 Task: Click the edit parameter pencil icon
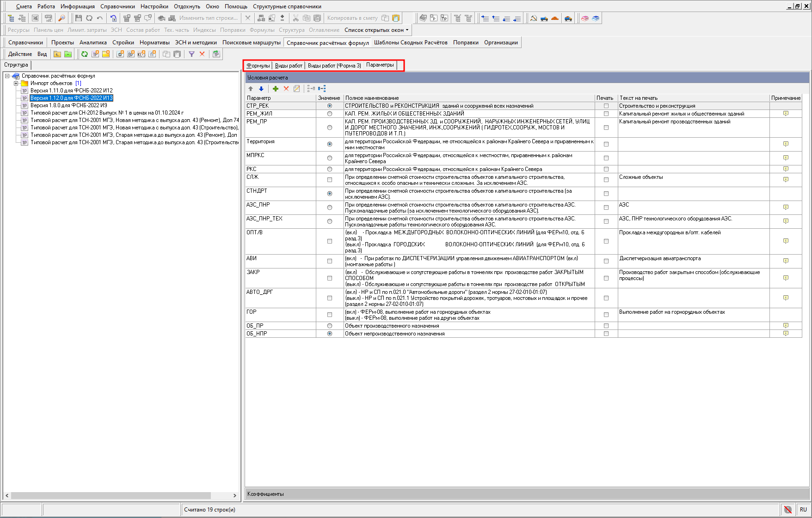click(x=297, y=89)
